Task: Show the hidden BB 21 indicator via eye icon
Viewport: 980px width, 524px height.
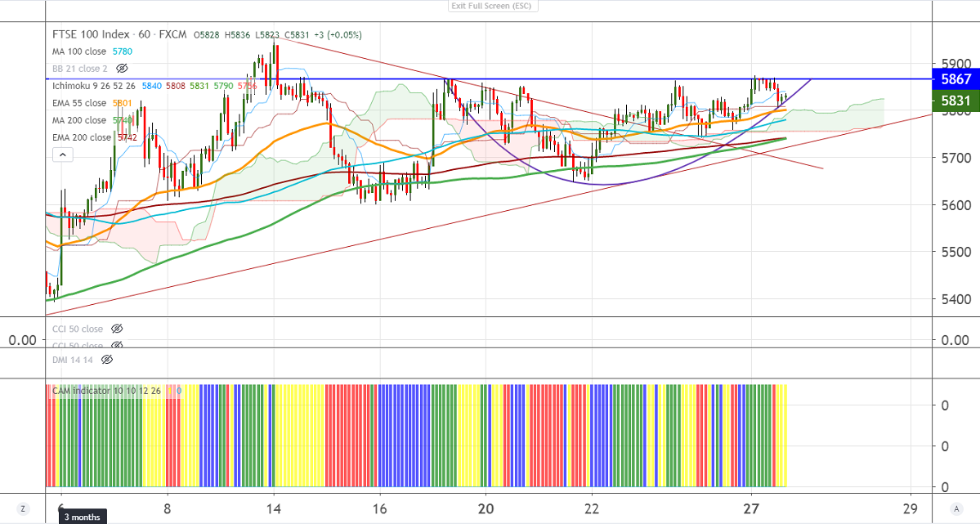Action: coord(122,68)
